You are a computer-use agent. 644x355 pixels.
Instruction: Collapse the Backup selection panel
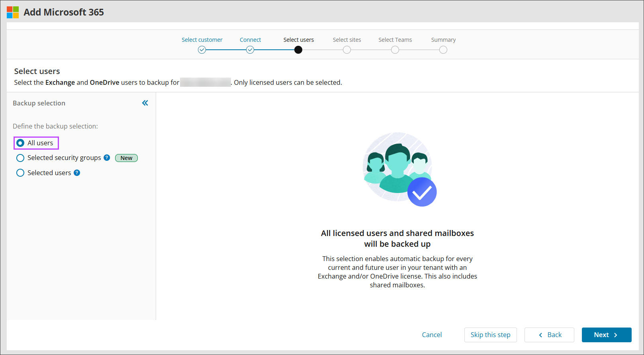(x=145, y=103)
